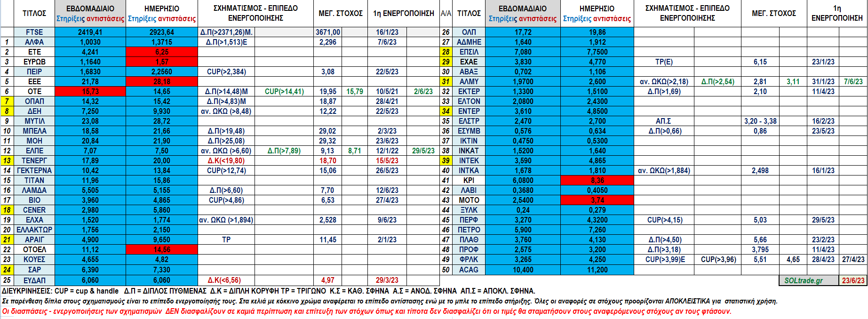The height and width of the screenshot is (319, 868).
Task: Click the red 8,36 daily cell for ΚΡΙ
Action: coord(597,180)
